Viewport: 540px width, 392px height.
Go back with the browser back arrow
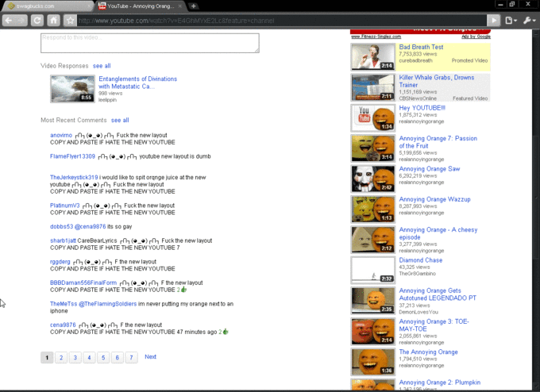pos(9,21)
